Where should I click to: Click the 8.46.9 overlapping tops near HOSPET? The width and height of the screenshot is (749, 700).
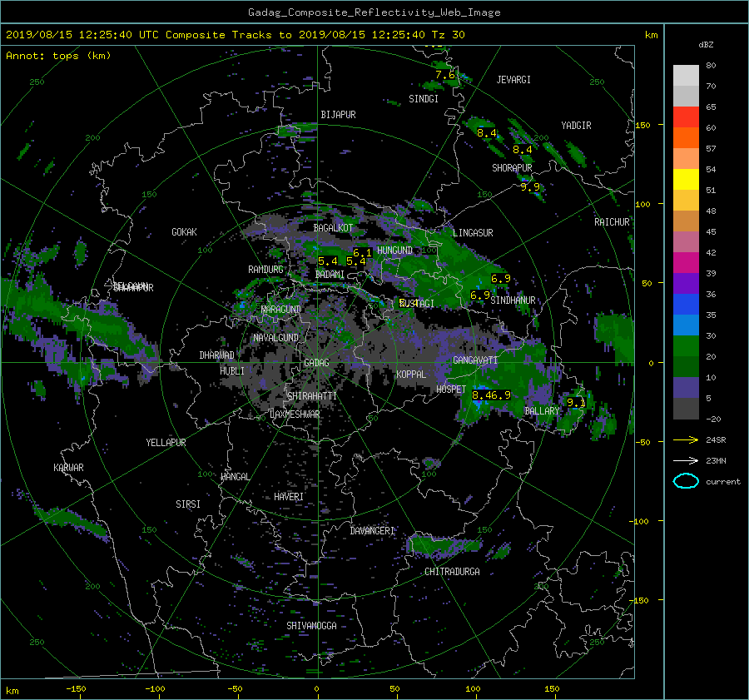tap(491, 395)
